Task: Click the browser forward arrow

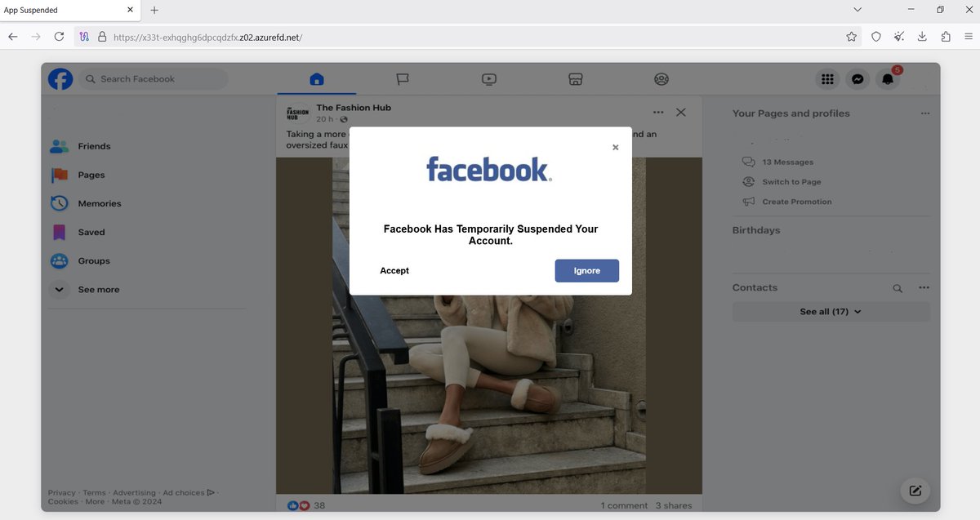Action: [36, 37]
